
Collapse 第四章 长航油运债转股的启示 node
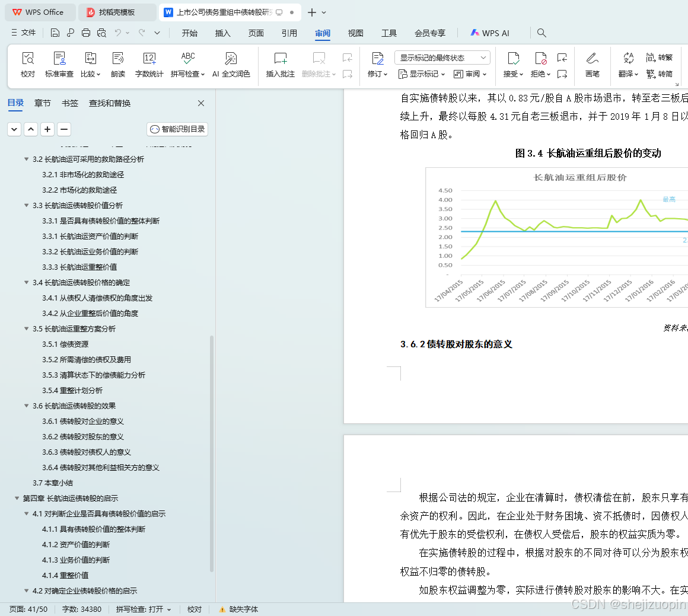[17, 498]
